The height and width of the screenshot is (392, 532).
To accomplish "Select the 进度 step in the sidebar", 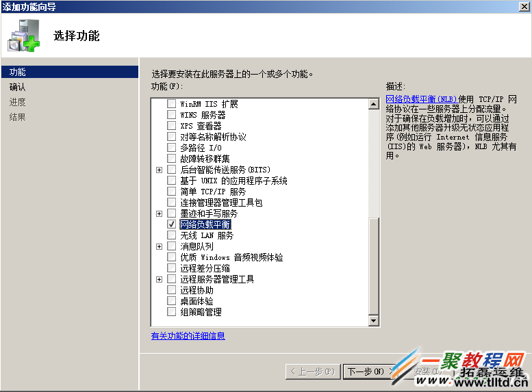I will point(17,102).
